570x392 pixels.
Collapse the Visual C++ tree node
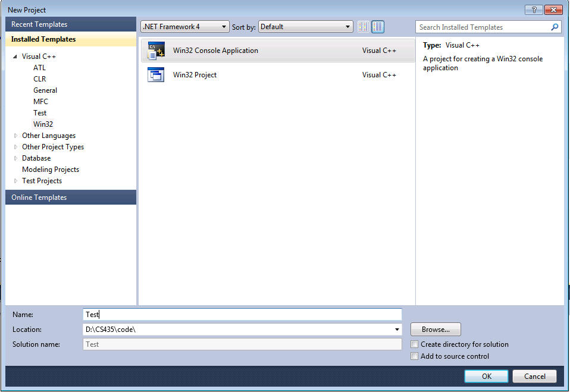point(15,57)
